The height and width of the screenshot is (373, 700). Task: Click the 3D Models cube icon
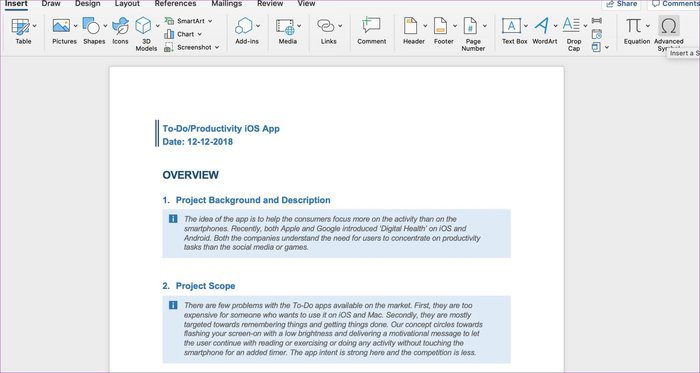(x=143, y=25)
